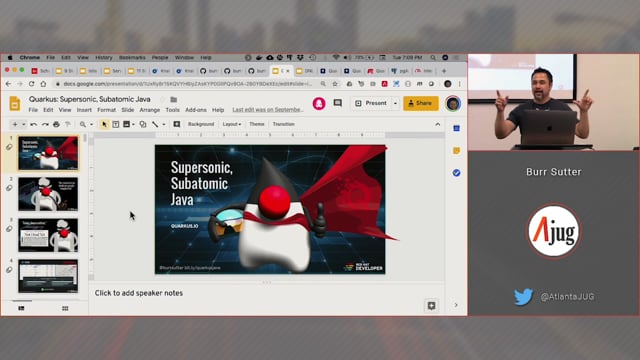Image resolution: width=640 pixels, height=360 pixels.
Task: Select slide 3 thumbnail in filmstrip
Action: pyautogui.click(x=48, y=235)
